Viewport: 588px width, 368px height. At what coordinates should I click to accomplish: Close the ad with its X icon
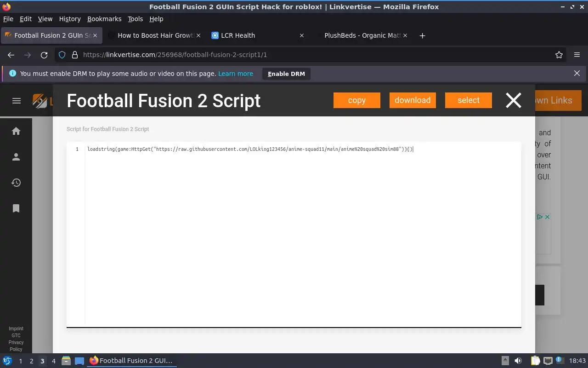pos(547,217)
